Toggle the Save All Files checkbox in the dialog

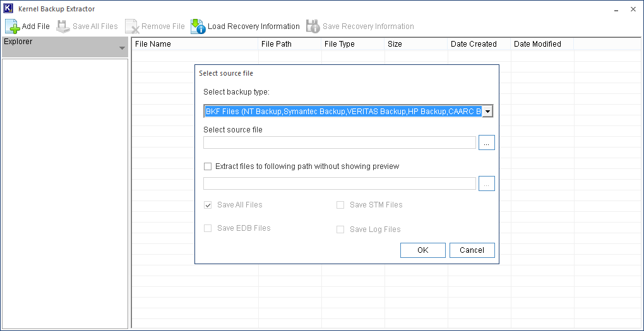pyautogui.click(x=208, y=205)
